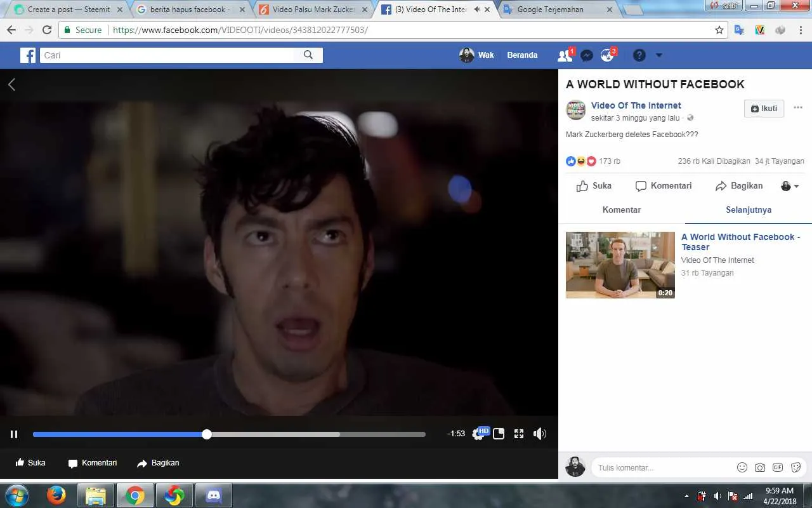Open notifications globe icon

coord(608,55)
